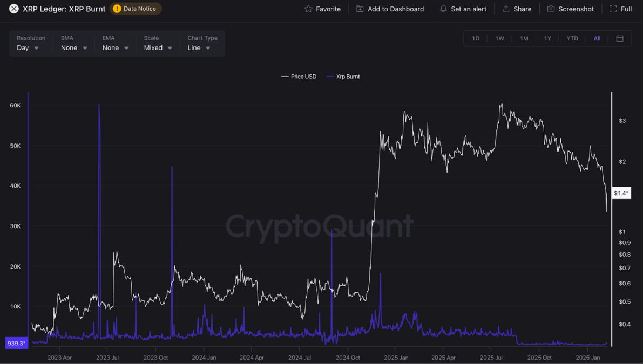The height and width of the screenshot is (364, 643).
Task: Click the Screenshot camera icon
Action: pyautogui.click(x=551, y=9)
